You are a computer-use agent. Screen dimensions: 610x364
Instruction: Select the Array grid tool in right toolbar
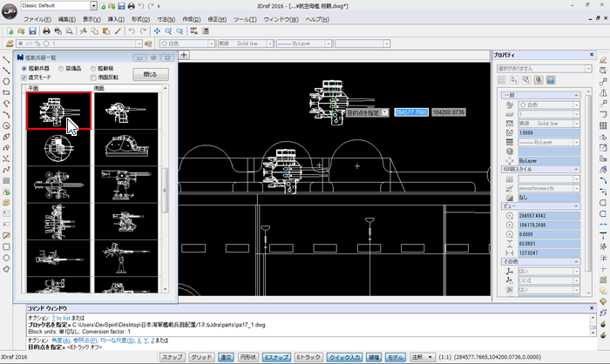603,125
